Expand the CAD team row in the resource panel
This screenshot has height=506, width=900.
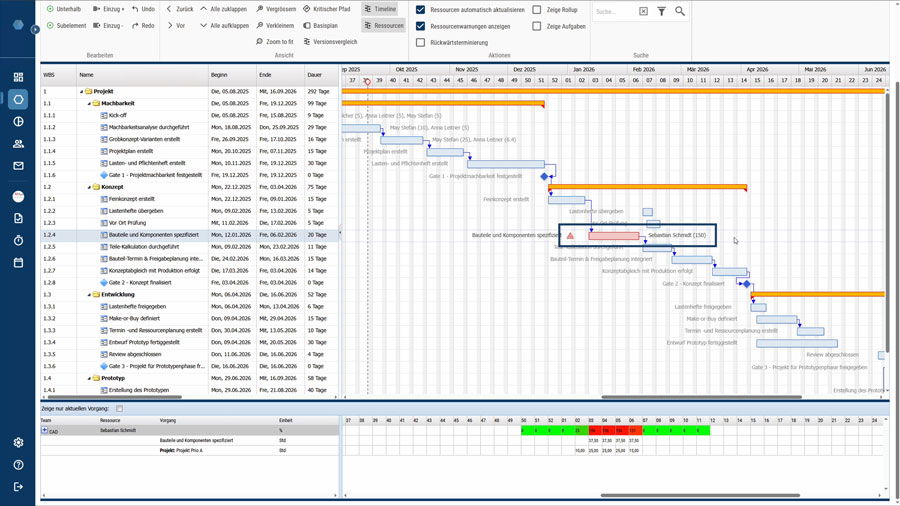pos(44,430)
